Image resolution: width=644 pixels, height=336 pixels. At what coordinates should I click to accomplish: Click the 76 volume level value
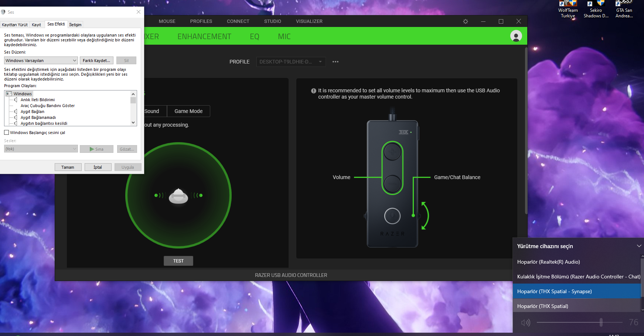[633, 322]
